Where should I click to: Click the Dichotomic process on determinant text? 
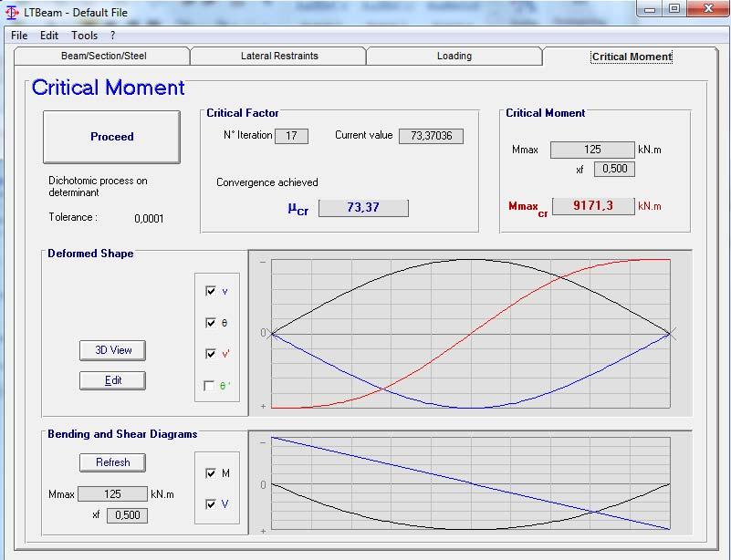point(98,186)
